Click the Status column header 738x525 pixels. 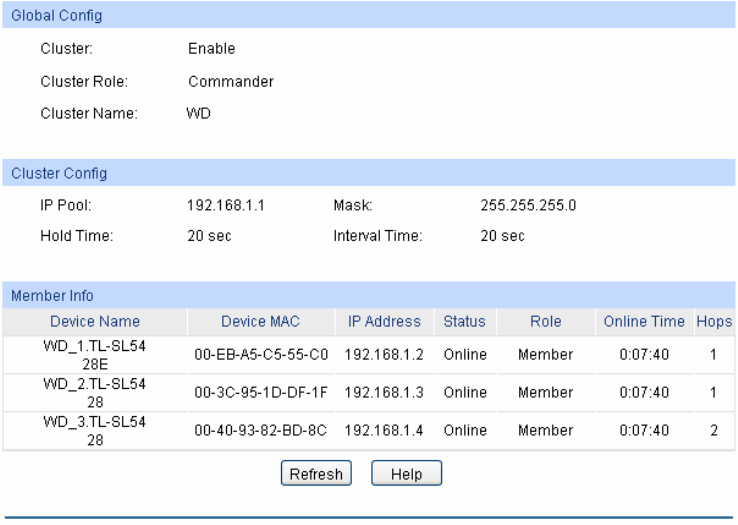point(464,322)
